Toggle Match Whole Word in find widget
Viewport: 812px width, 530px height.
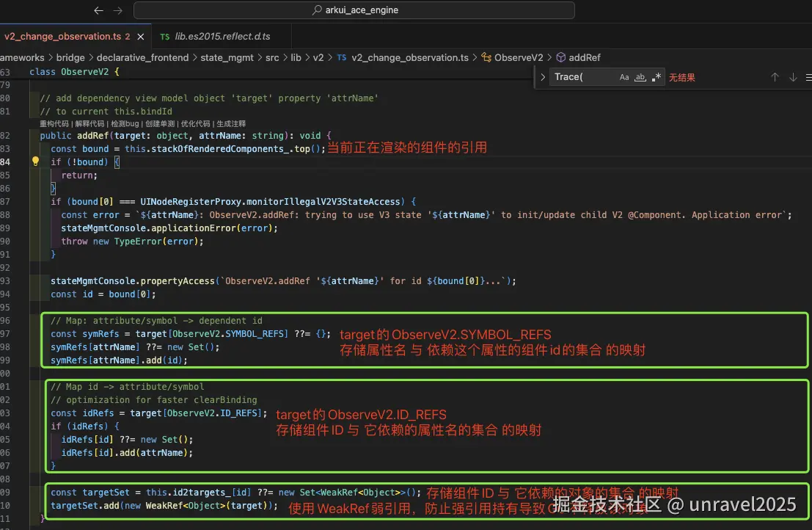(x=640, y=77)
